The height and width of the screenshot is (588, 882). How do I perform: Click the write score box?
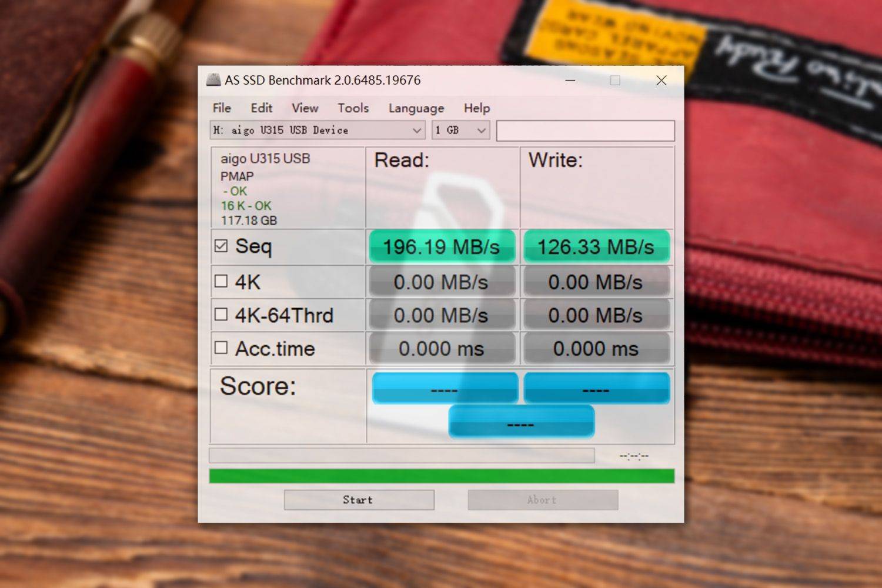pyautogui.click(x=597, y=388)
